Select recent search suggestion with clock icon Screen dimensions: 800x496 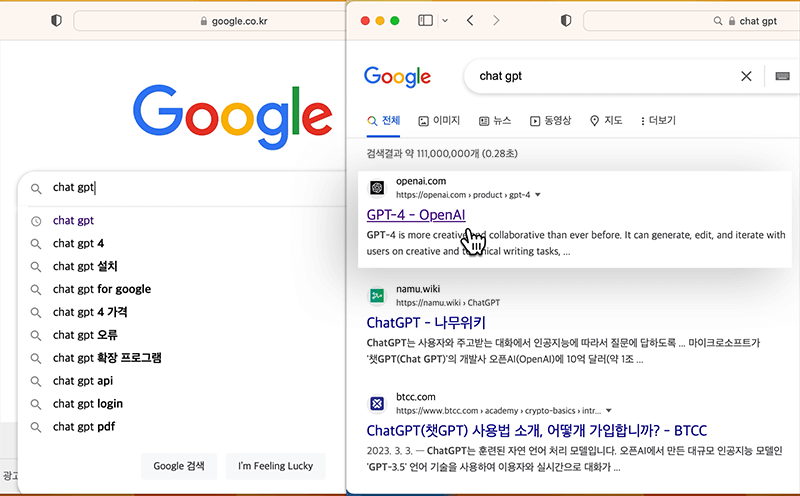[x=73, y=220]
